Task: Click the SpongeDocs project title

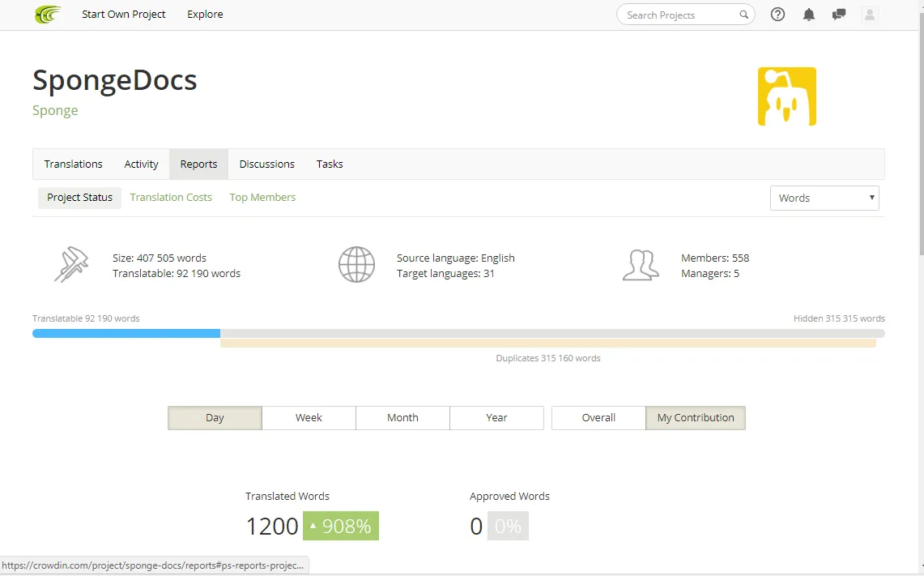Action: 114,80
